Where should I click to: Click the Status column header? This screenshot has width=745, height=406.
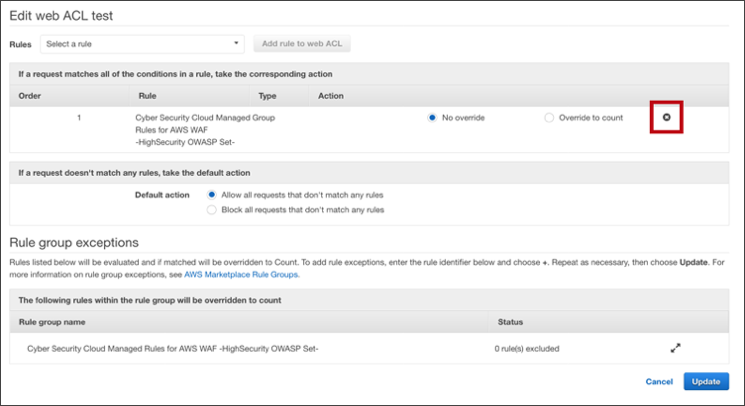click(x=511, y=323)
